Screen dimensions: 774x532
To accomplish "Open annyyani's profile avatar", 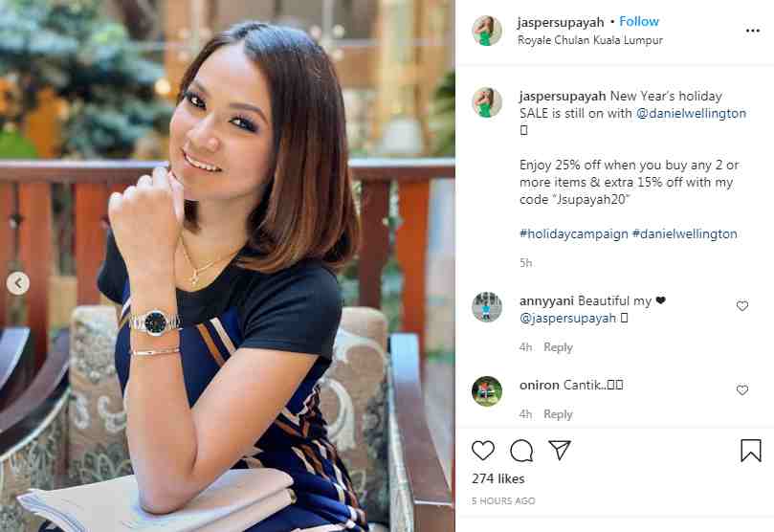I will click(x=487, y=307).
